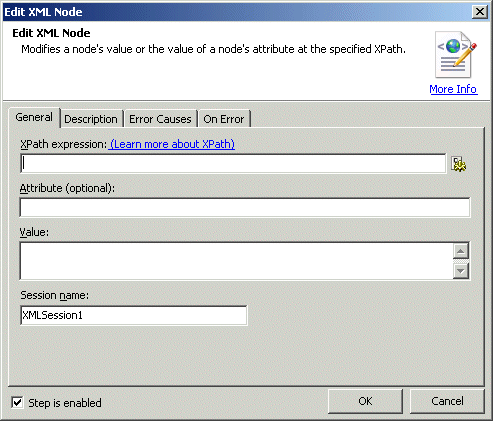Select the General tab
The image size is (493, 421).
pyautogui.click(x=34, y=117)
